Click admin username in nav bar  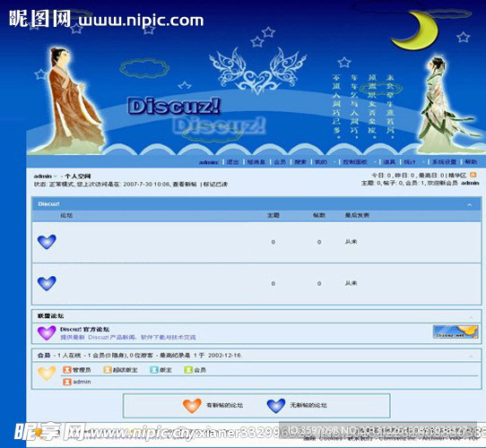click(209, 162)
